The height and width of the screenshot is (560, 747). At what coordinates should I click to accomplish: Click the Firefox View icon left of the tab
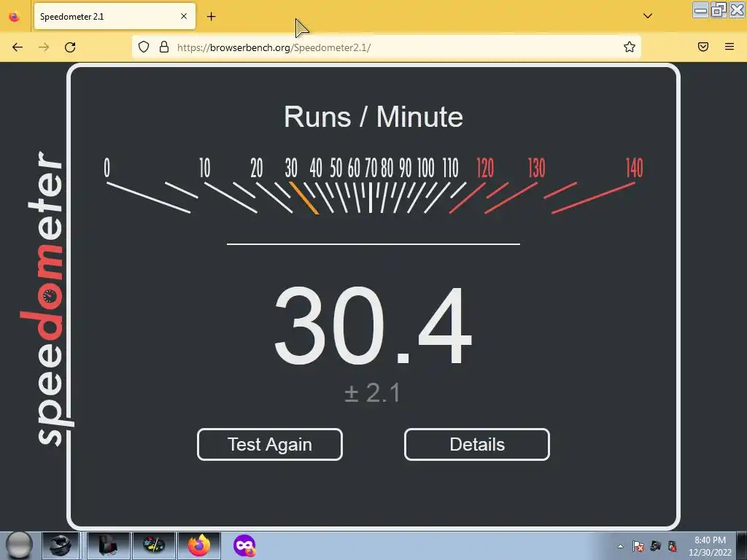[15, 16]
